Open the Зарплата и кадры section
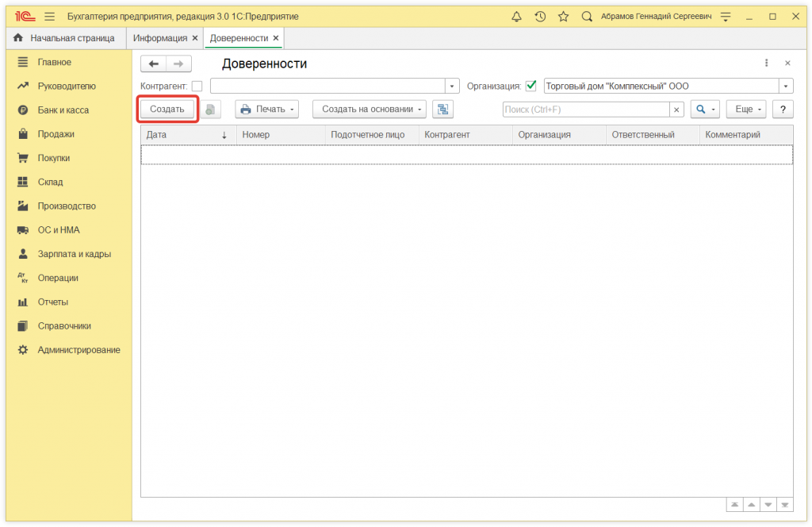 [x=74, y=254]
